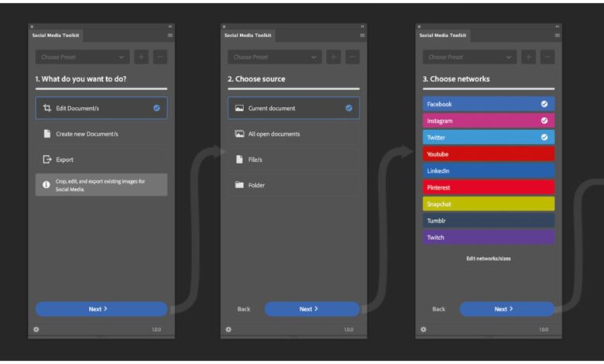604x364 pixels.
Task: Open settings gear in the step 2 panel
Action: 228,329
